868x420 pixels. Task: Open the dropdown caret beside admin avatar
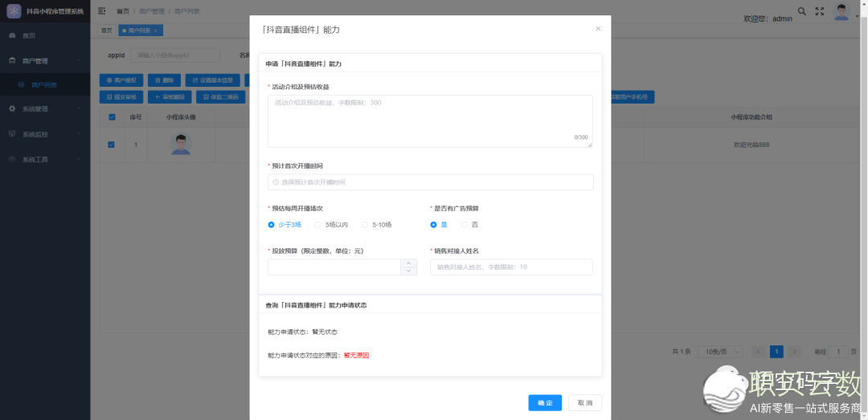pos(858,16)
